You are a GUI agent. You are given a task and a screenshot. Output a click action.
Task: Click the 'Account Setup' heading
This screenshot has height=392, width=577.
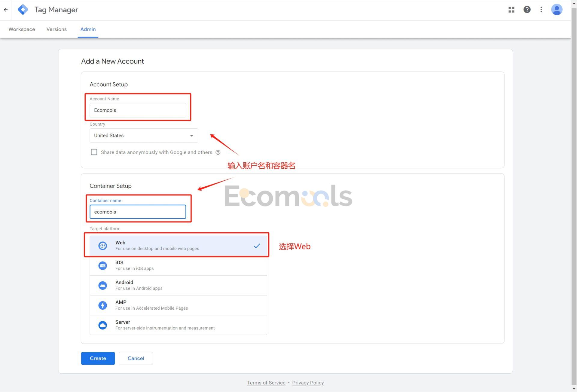point(108,84)
